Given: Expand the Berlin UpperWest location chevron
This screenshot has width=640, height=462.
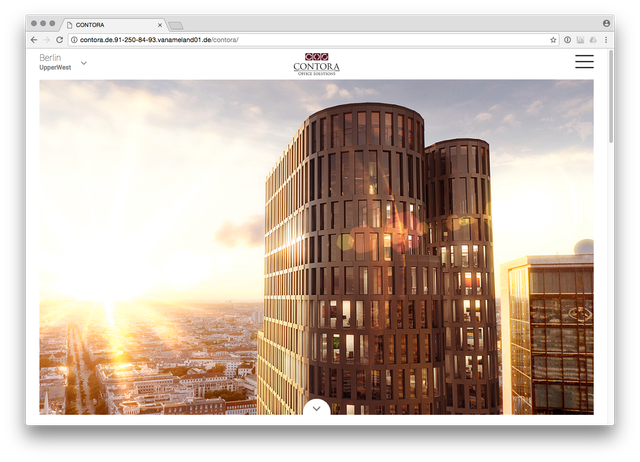Looking at the screenshot, I should click(x=84, y=63).
